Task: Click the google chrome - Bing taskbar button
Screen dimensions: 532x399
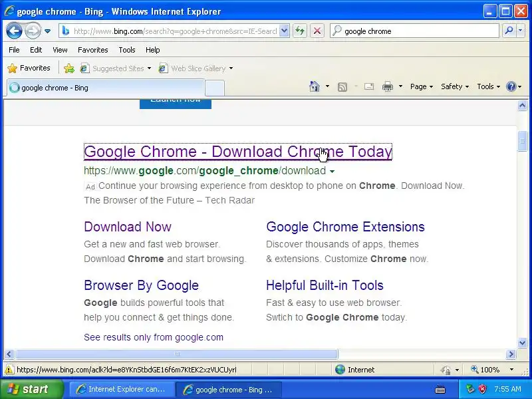Action: (x=228, y=390)
